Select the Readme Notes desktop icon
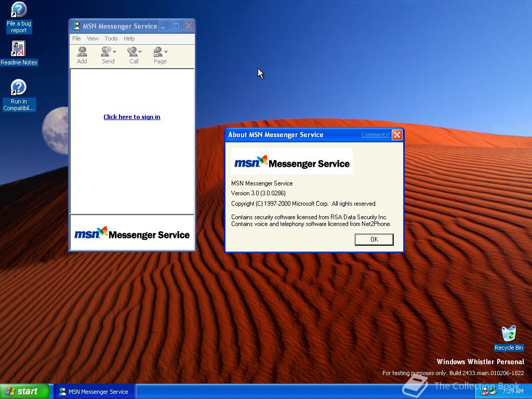532x399 pixels. tap(19, 54)
